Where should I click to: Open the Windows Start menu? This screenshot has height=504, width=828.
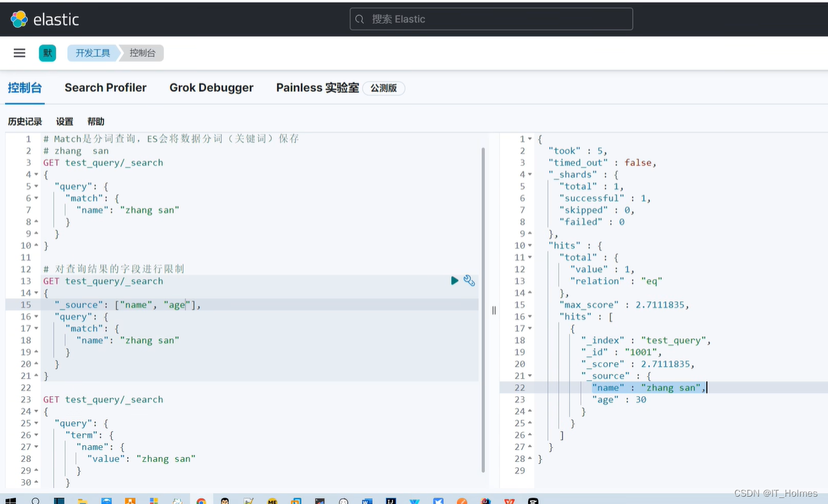coord(11,501)
